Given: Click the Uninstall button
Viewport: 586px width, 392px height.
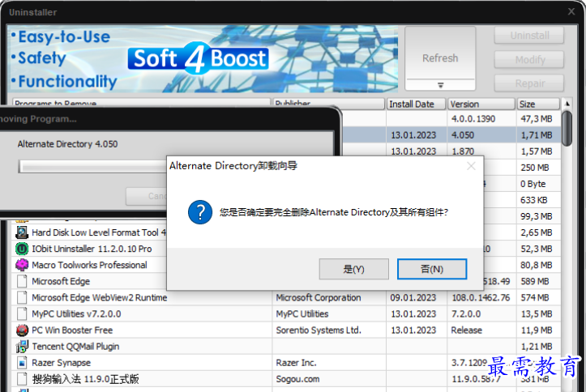Looking at the screenshot, I should [x=529, y=36].
